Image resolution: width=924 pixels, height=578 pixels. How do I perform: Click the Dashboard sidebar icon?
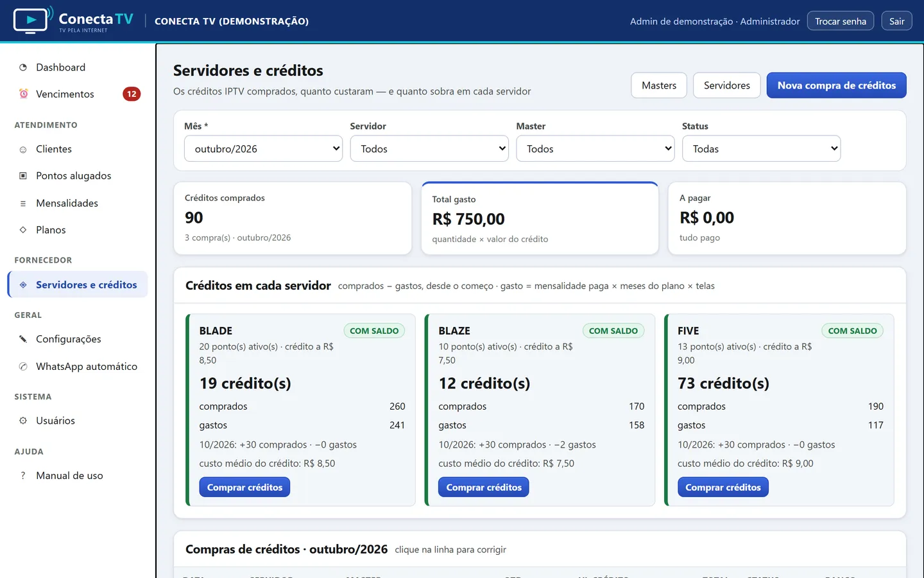click(23, 67)
